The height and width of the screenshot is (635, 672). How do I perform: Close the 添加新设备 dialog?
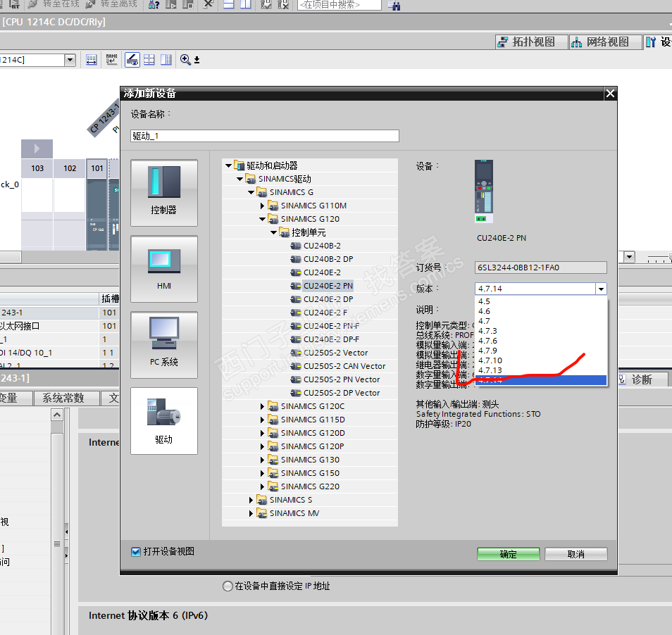click(x=610, y=94)
